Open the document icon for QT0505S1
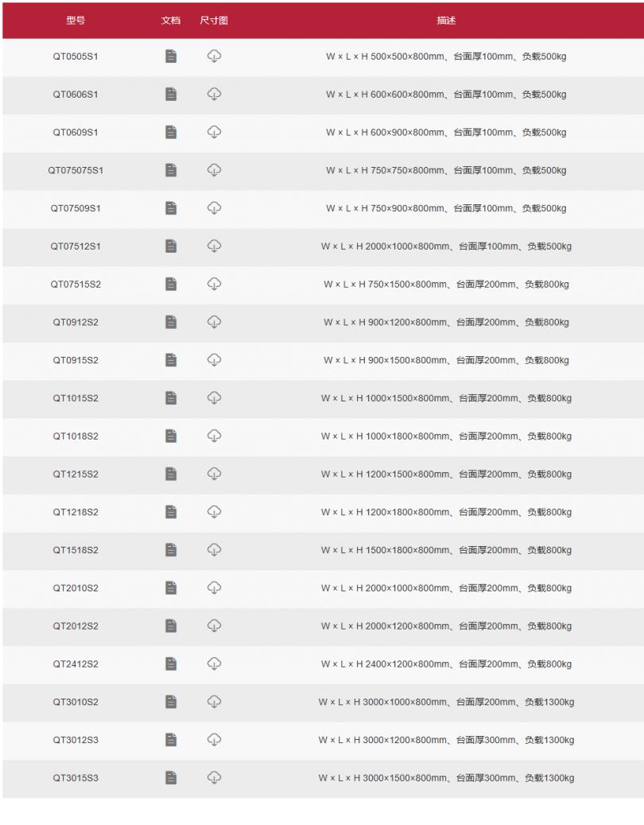Image resolution: width=644 pixels, height=825 pixels. [x=171, y=56]
